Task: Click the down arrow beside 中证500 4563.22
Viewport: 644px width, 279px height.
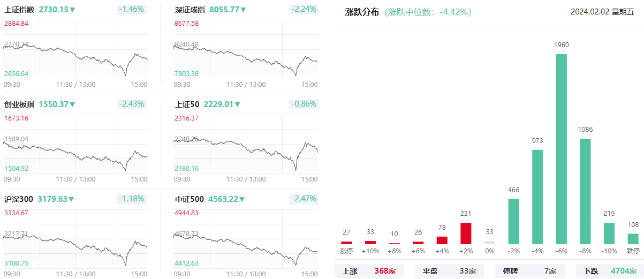Action: [242, 199]
